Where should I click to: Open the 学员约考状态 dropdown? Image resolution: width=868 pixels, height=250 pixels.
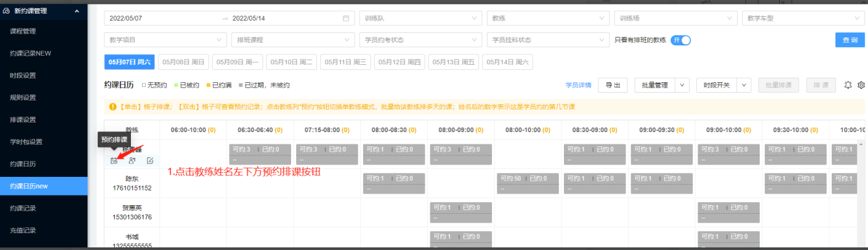click(x=421, y=40)
